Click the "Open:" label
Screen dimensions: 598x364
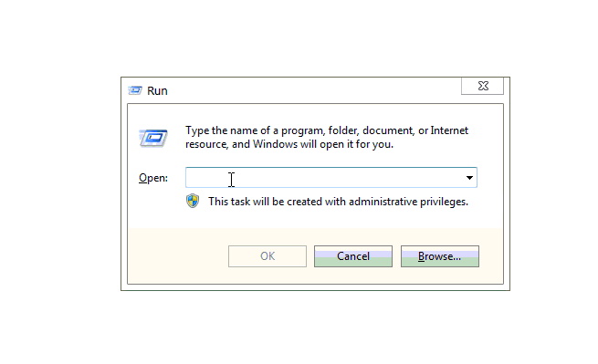coord(153,178)
